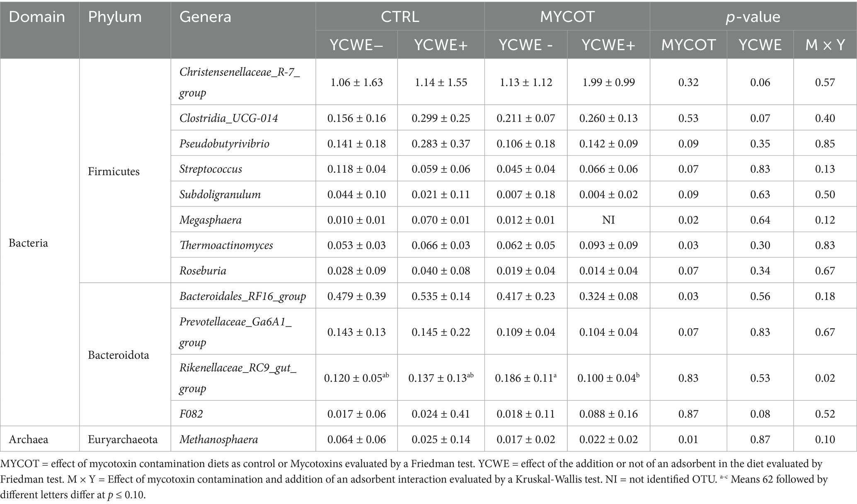Click the Megasphaera genus name
The height and width of the screenshot is (504, 857).
211,220
